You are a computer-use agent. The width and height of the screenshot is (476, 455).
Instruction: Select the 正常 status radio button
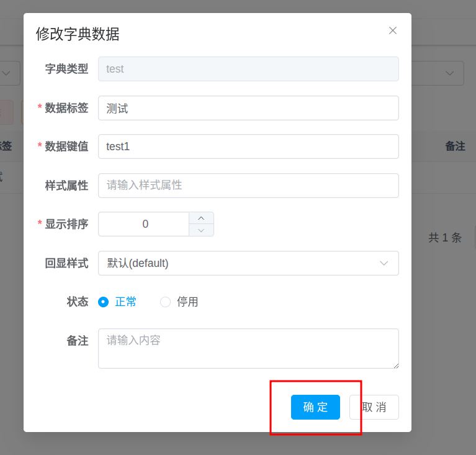click(x=104, y=302)
